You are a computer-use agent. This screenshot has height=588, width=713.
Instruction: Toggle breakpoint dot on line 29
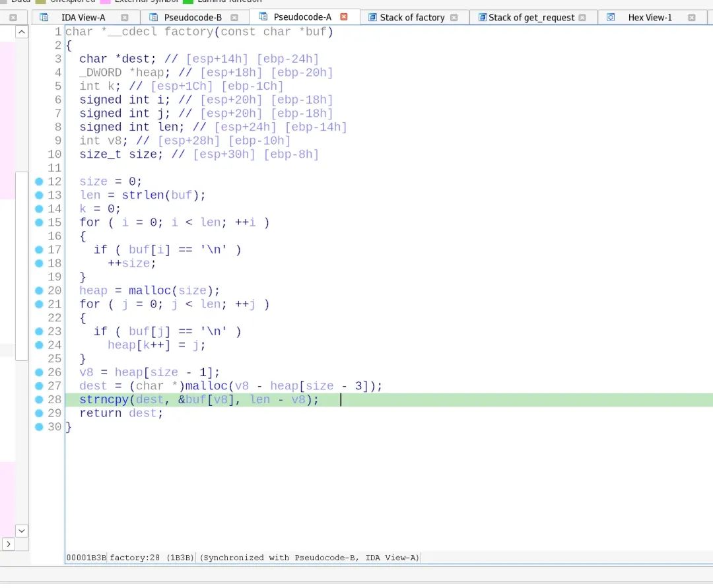coord(39,413)
